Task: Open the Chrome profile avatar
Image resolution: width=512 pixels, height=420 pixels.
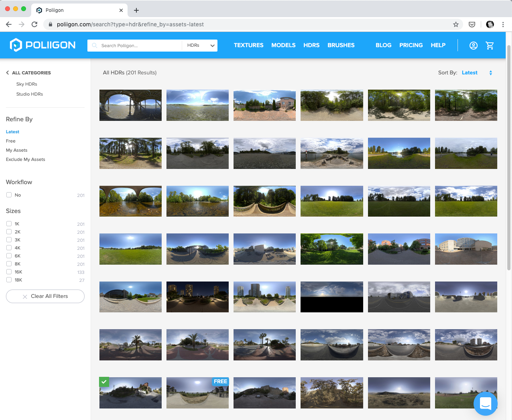Action: tap(490, 24)
